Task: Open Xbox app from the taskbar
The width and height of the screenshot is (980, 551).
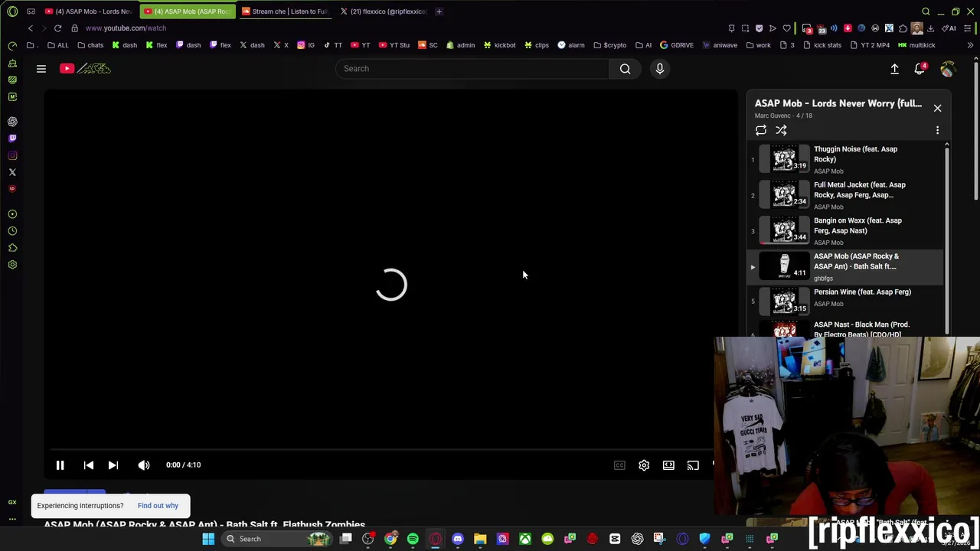Action: click(525, 539)
